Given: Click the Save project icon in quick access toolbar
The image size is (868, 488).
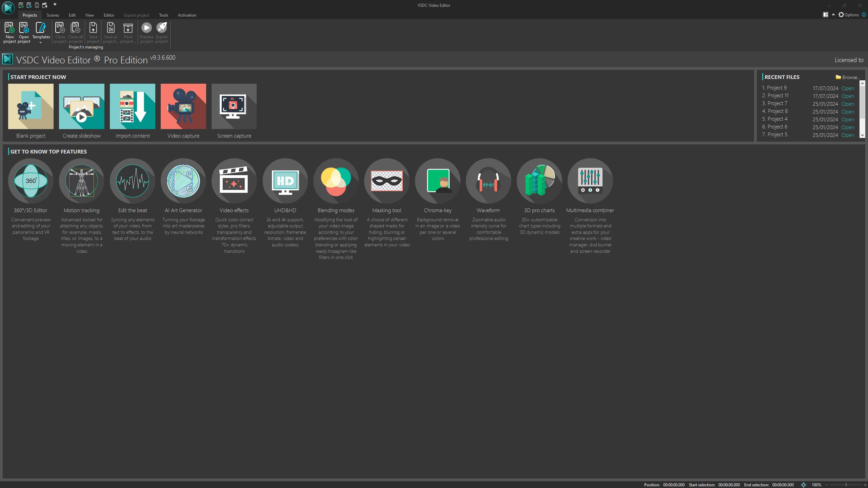Looking at the screenshot, I should point(37,5).
